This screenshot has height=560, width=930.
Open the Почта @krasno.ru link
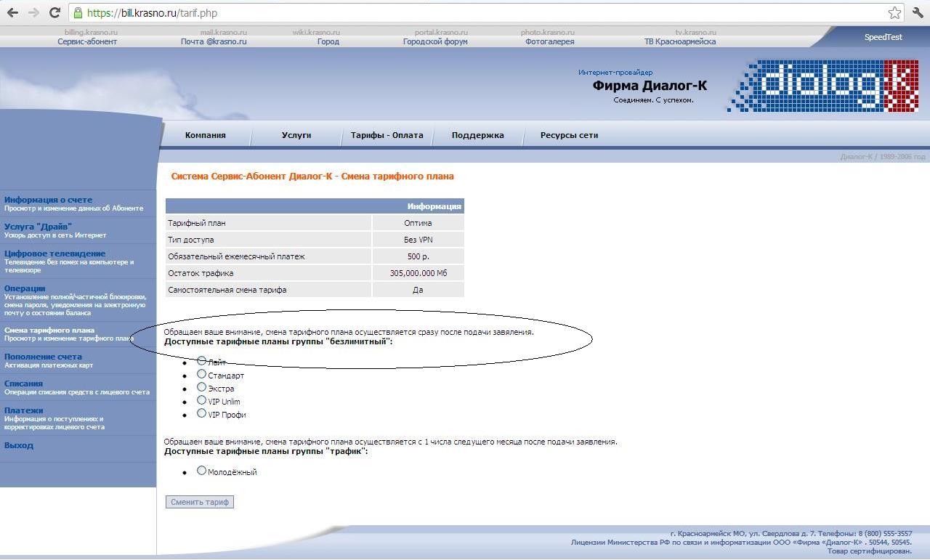click(x=214, y=41)
